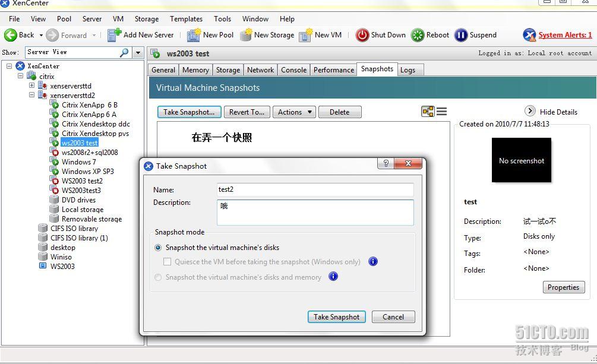Click the New Pool icon
Screen dimensions: 597x364
194,35
